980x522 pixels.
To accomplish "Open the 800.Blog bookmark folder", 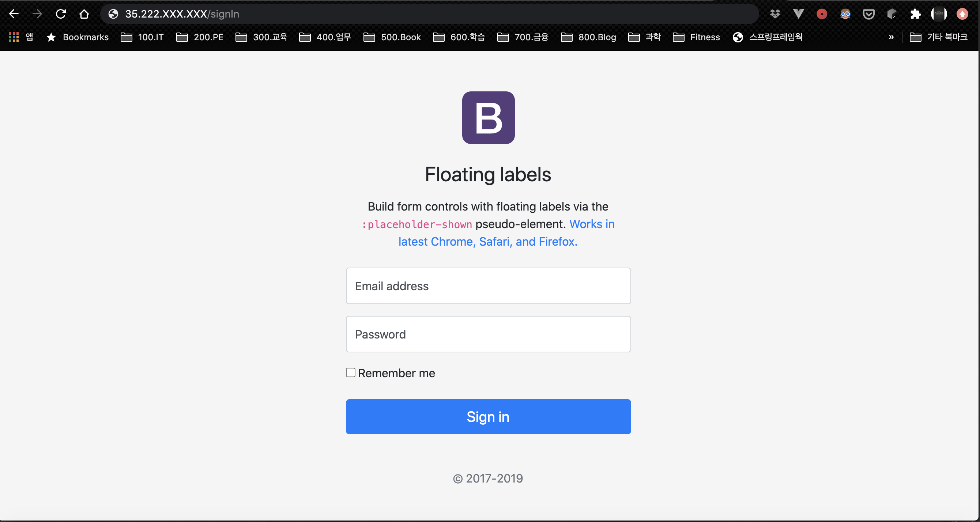I will coord(588,37).
